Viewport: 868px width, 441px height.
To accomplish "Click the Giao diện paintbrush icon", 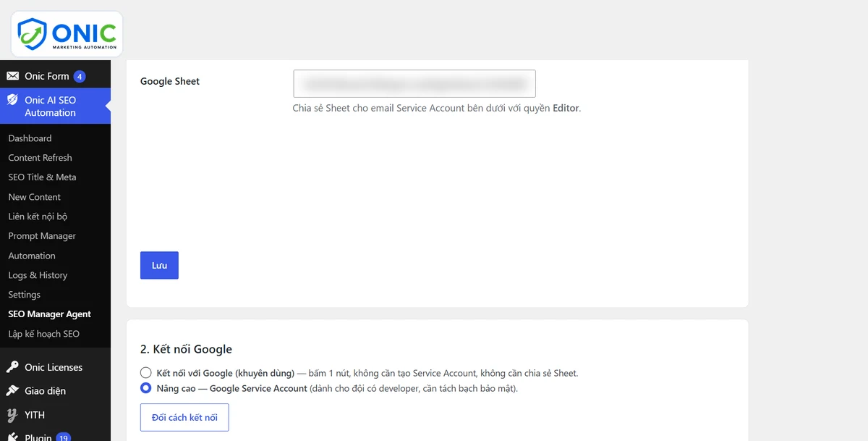I will (x=12, y=391).
